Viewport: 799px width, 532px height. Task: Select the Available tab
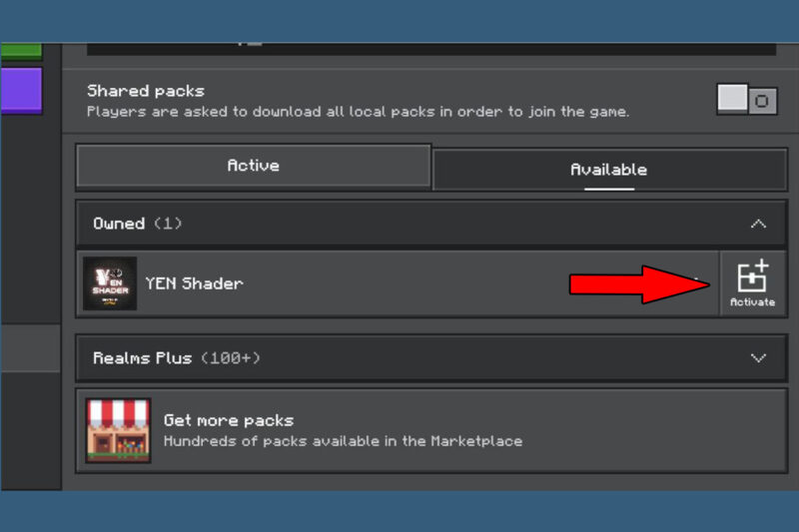pos(609,170)
